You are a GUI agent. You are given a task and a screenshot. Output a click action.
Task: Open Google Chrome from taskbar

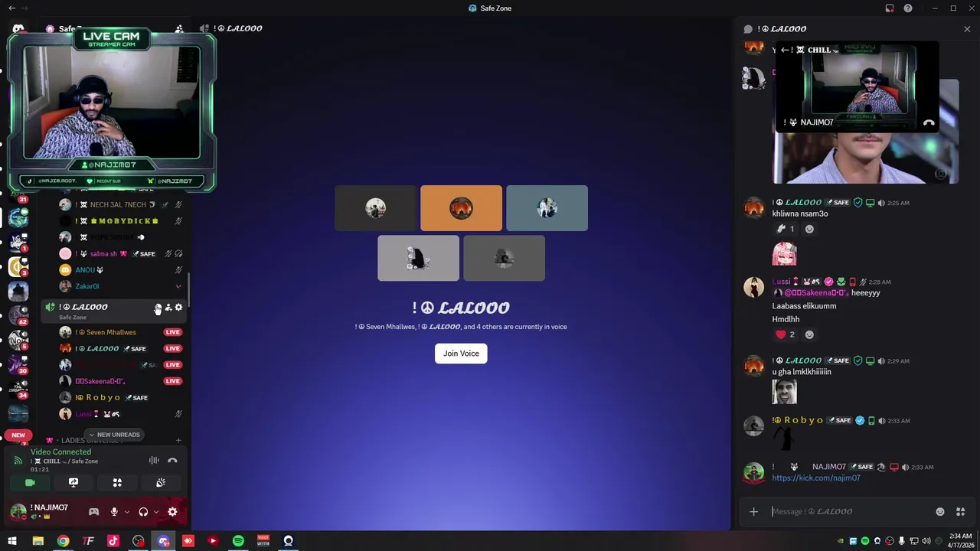(x=63, y=541)
